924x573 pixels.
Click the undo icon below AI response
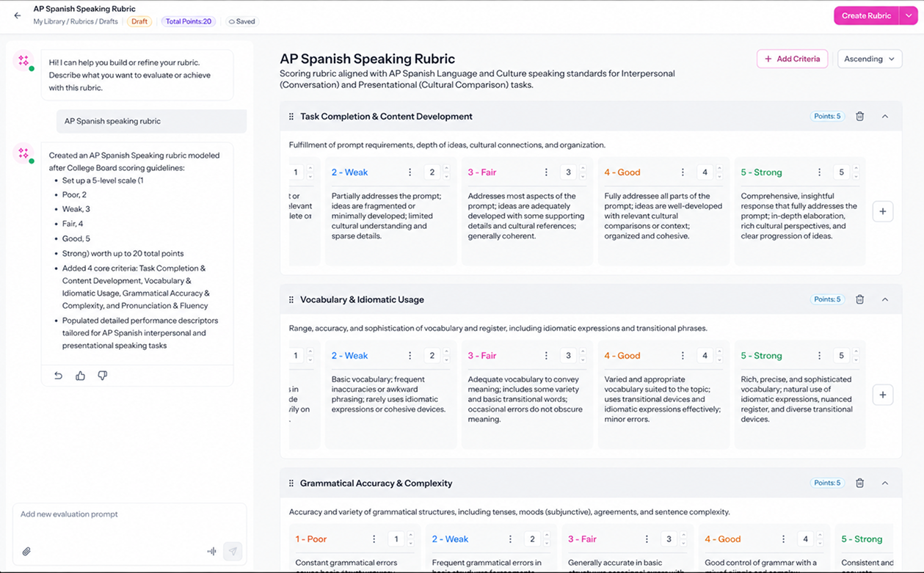(58, 376)
